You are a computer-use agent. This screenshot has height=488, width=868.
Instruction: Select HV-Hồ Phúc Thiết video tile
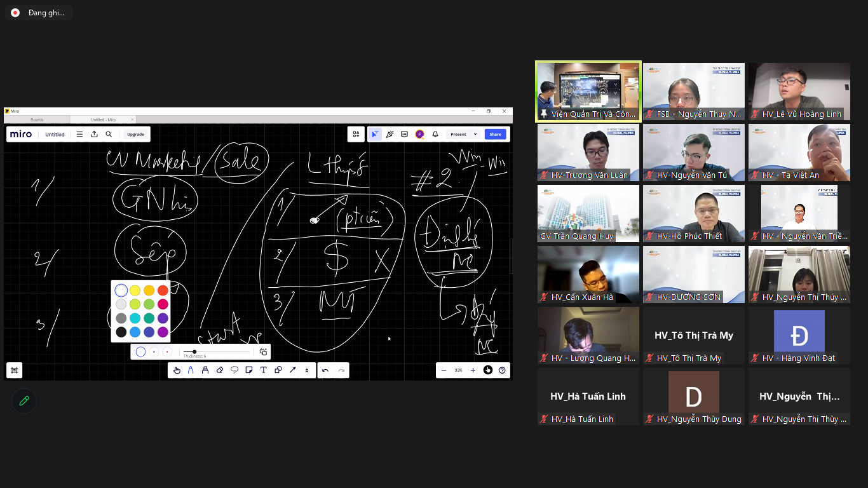[694, 213]
